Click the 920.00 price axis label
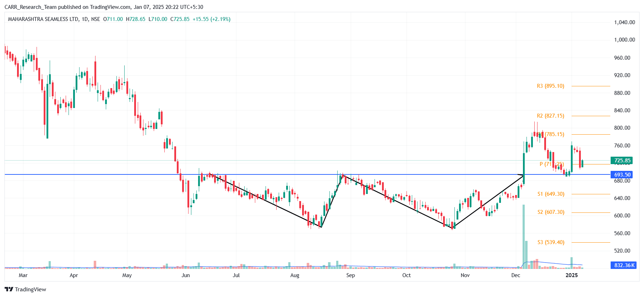644x297 pixels. (x=622, y=75)
